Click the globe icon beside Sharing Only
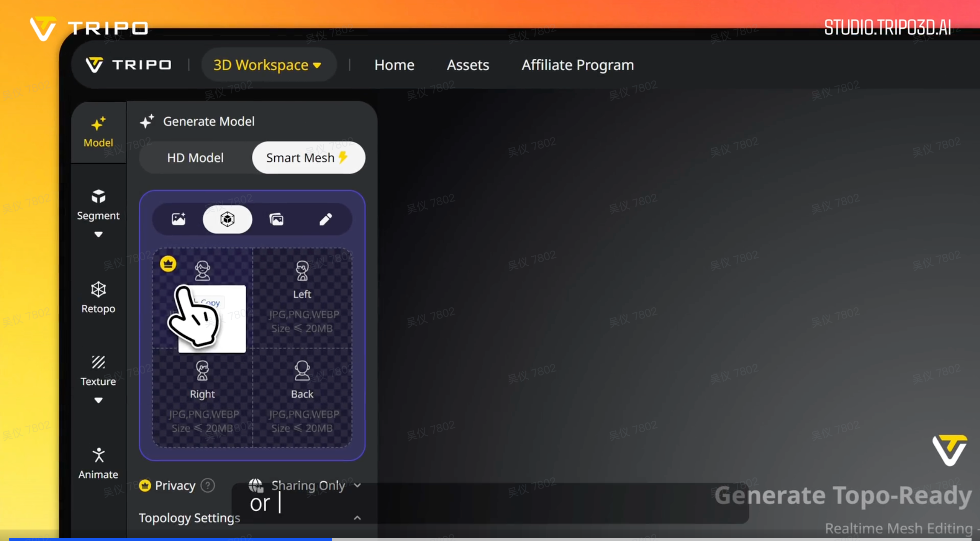Screen dimensions: 980x541 click(256, 485)
